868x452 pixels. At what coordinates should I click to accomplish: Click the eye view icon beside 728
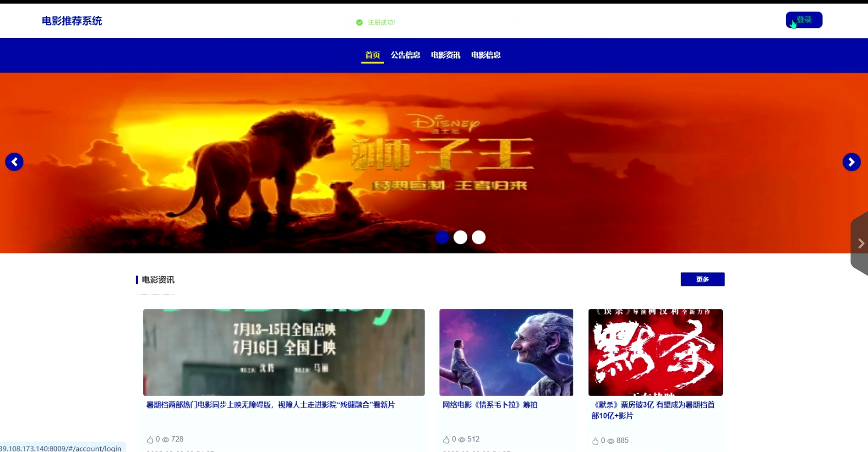click(166, 440)
